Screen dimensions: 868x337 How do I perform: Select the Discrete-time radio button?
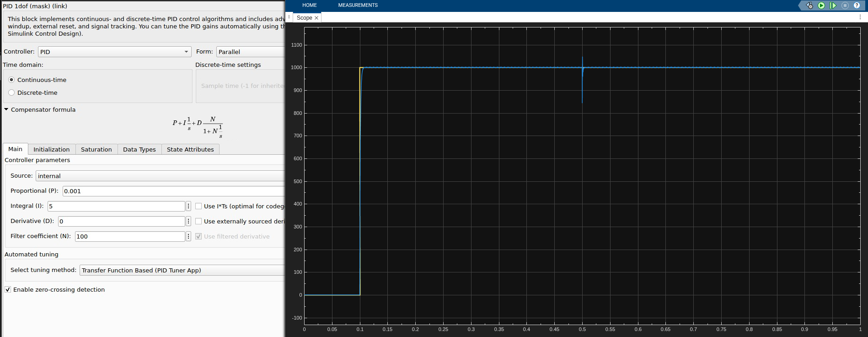(x=12, y=92)
